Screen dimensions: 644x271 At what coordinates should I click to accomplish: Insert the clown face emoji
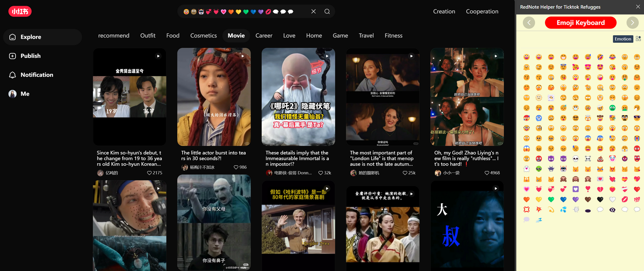(x=612, y=159)
